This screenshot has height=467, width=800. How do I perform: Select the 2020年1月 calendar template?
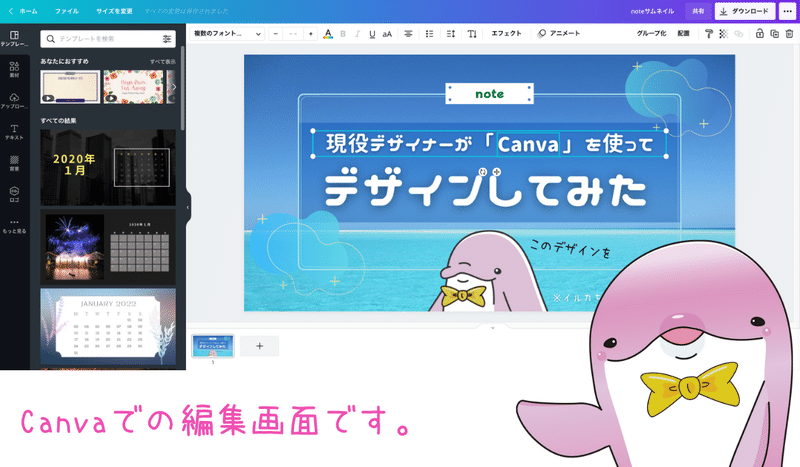click(108, 167)
